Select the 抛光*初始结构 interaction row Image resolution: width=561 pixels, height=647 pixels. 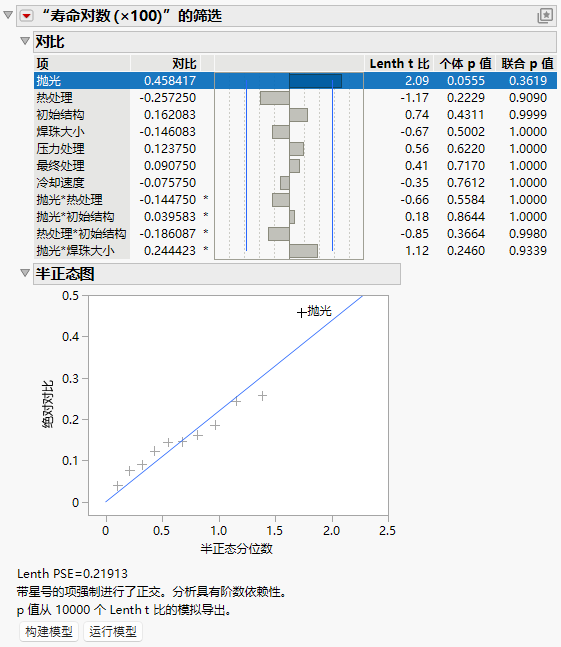[x=295, y=217]
